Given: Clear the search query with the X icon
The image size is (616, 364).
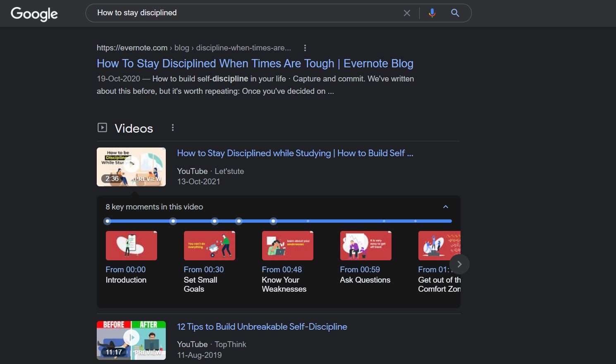Looking at the screenshot, I should click(407, 13).
